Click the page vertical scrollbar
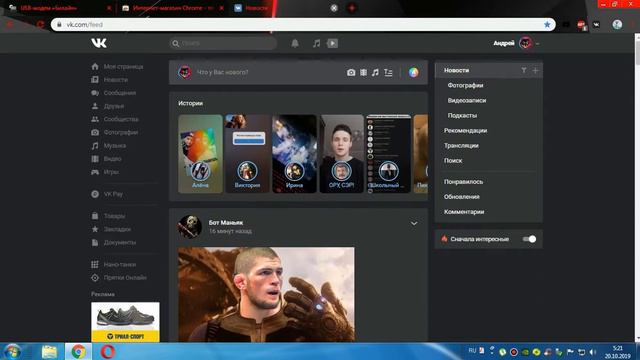The height and width of the screenshot is (360, 640). tap(637, 188)
